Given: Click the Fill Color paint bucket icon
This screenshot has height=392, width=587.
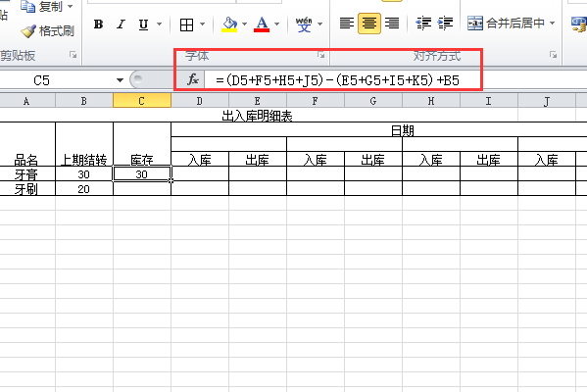Looking at the screenshot, I should pos(229,24).
